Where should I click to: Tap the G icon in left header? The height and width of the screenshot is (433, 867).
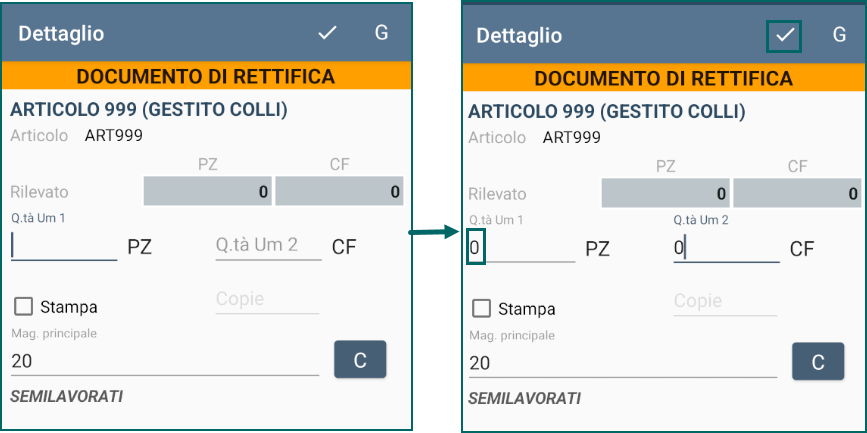coord(382,33)
